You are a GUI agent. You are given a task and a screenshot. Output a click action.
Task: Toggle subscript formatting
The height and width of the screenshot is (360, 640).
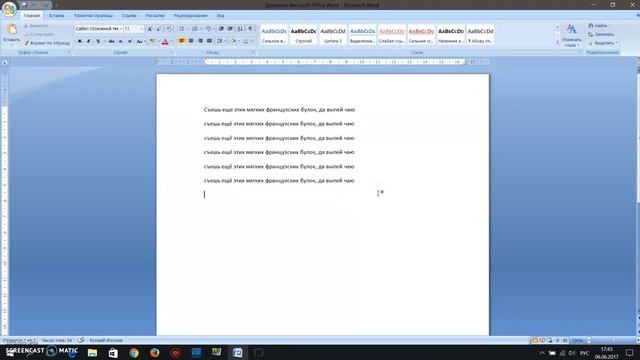pyautogui.click(x=120, y=41)
